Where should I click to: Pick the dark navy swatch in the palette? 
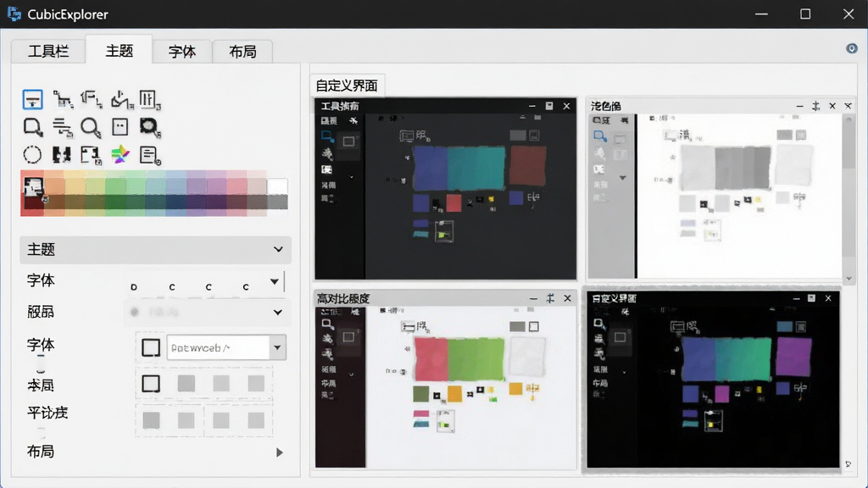click(x=175, y=202)
